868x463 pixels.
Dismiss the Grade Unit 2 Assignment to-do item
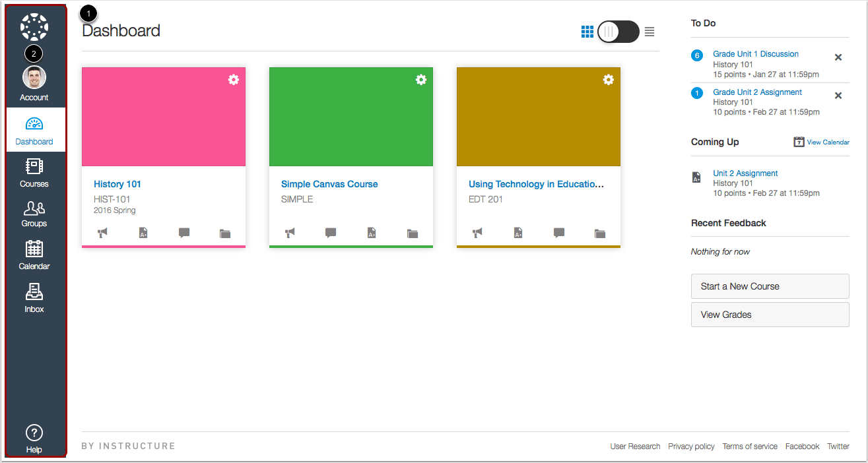pyautogui.click(x=838, y=95)
